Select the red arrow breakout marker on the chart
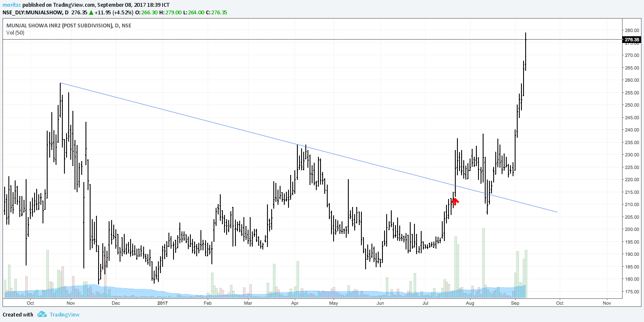The image size is (644, 322). tap(455, 201)
